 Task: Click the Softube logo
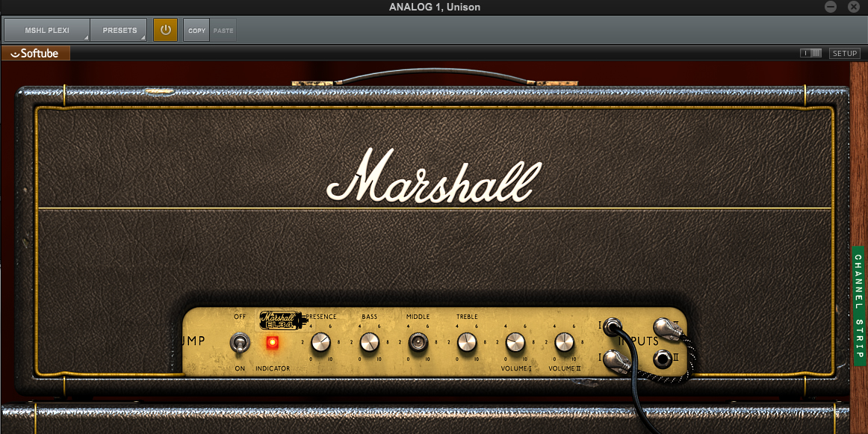pos(35,53)
